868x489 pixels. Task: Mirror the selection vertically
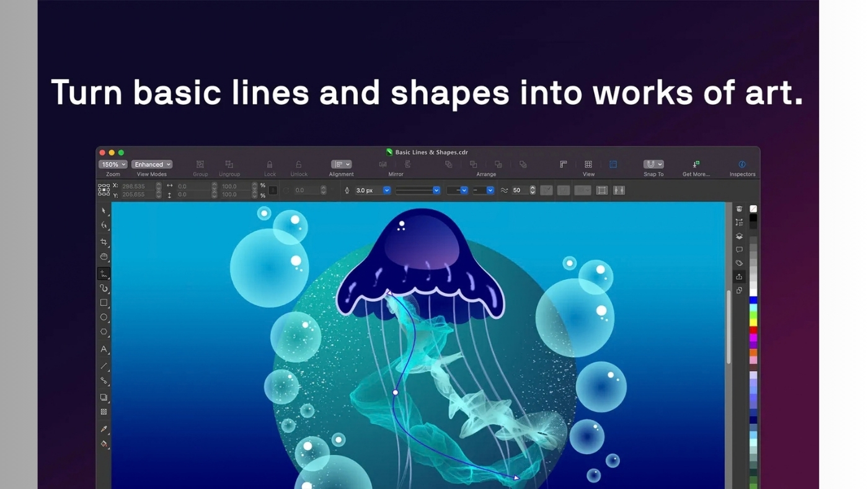click(407, 164)
